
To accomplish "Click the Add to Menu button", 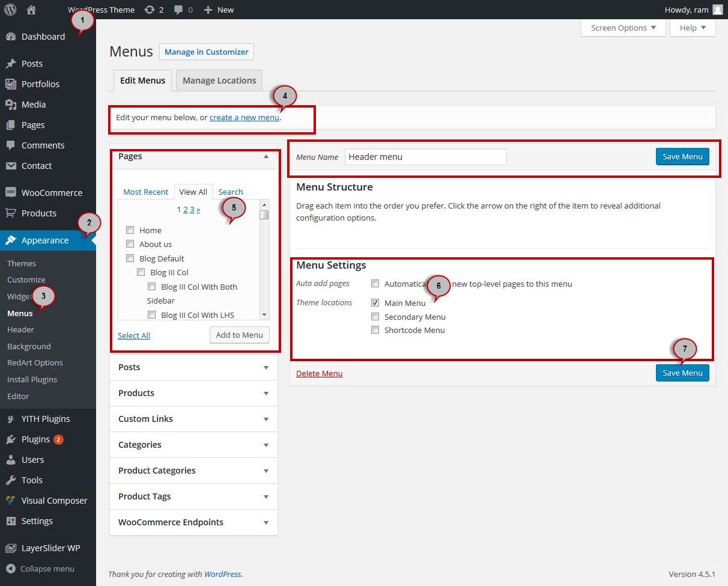I will (x=240, y=335).
